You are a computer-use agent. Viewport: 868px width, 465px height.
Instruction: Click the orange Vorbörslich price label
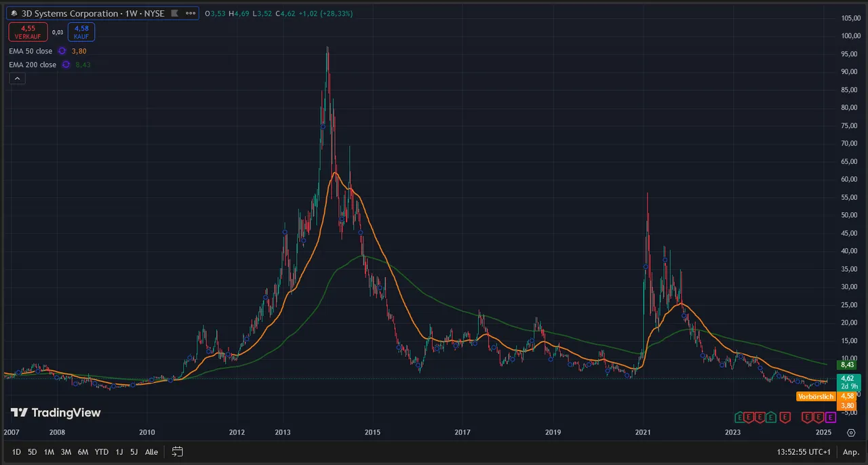point(816,396)
